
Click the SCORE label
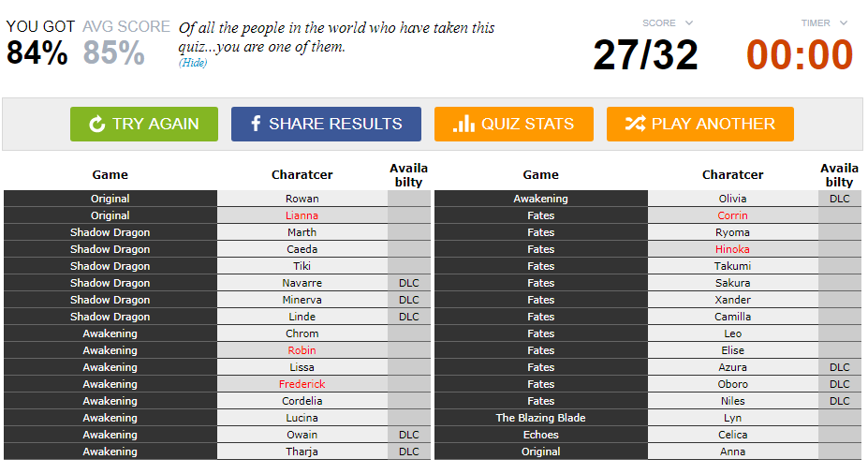pyautogui.click(x=659, y=22)
